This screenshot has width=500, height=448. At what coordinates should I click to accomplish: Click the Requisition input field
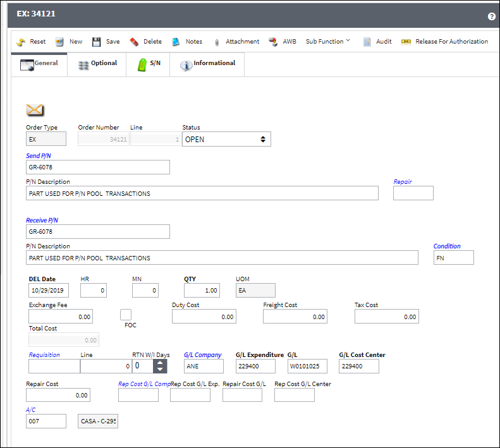54,366
